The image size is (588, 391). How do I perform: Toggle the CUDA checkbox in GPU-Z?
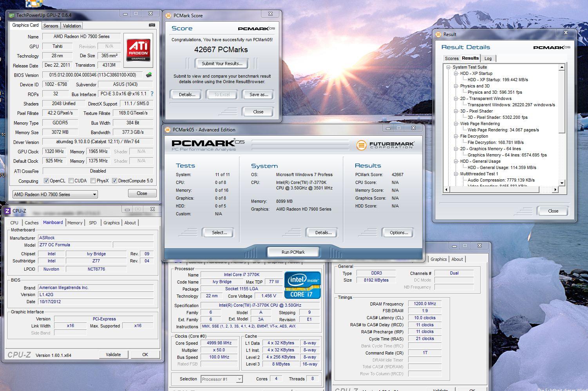(71, 181)
